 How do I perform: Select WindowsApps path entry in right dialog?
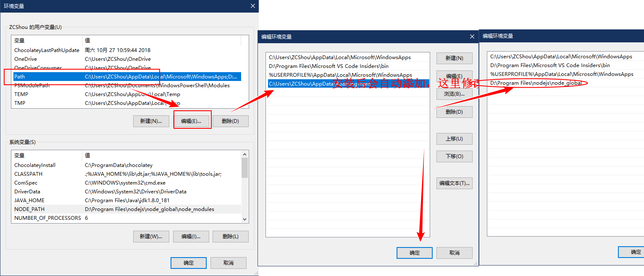click(566, 57)
